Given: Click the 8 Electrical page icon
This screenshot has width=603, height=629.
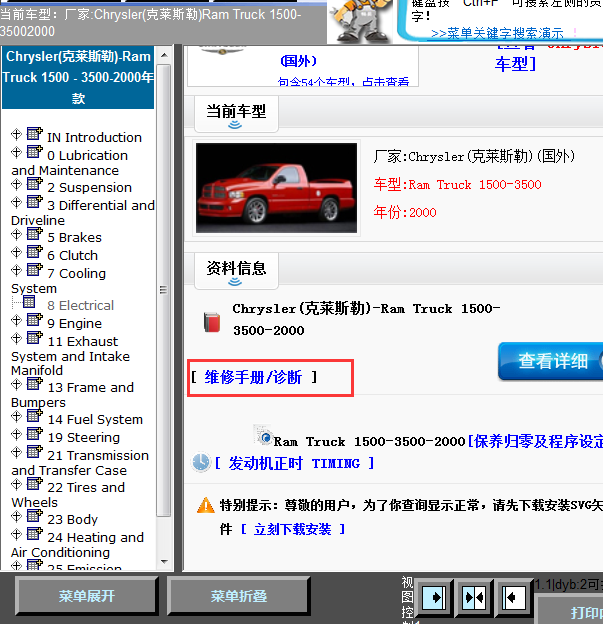Looking at the screenshot, I should [29, 302].
